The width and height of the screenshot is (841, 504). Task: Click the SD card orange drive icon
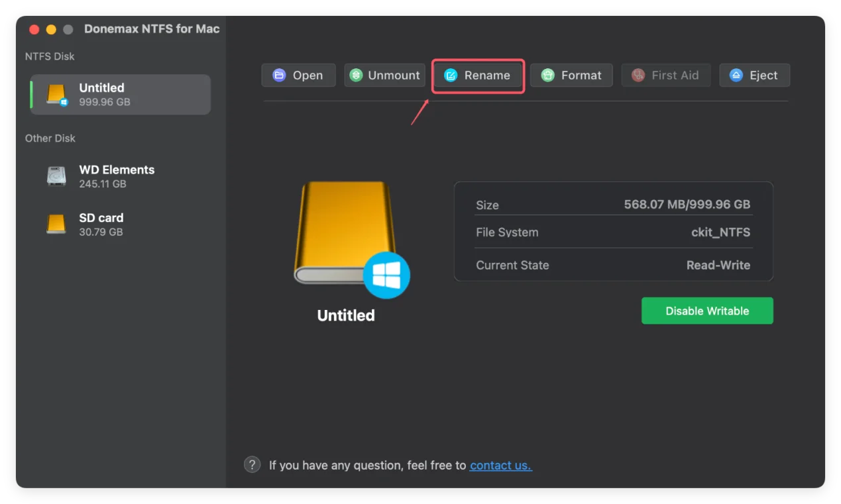tap(56, 225)
